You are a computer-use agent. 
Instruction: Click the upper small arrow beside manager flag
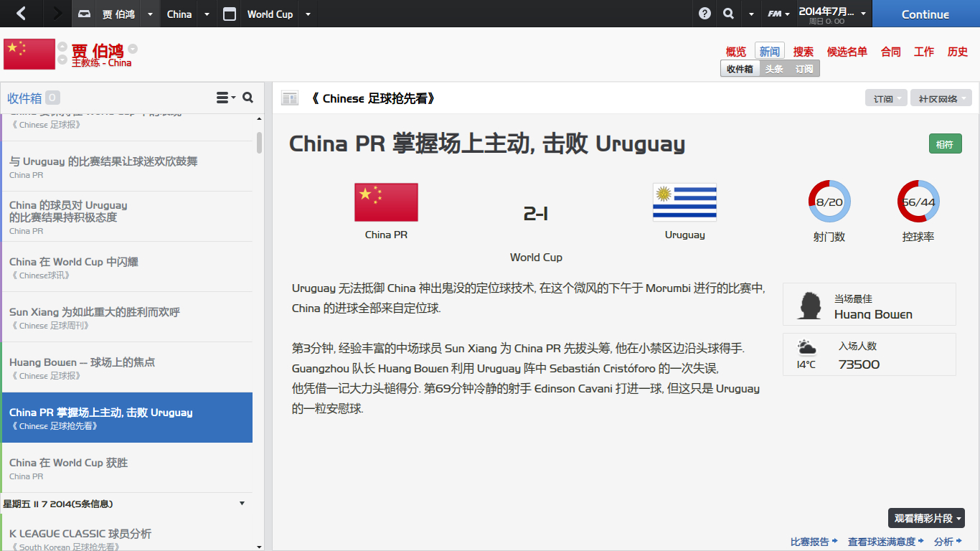[62, 47]
